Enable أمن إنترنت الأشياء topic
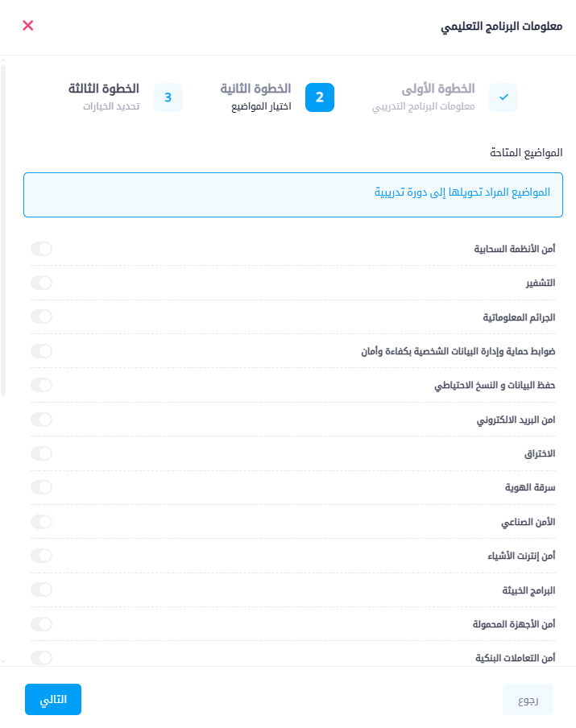 point(41,556)
